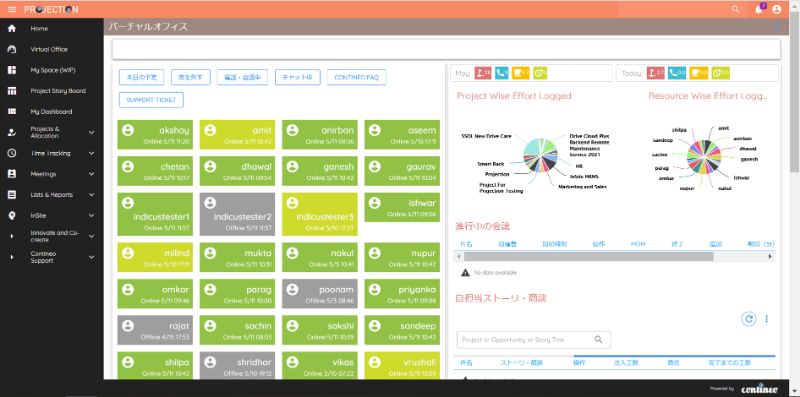The image size is (800, 397).
Task: Open My Dashboard in the sidebar
Action: coord(52,111)
